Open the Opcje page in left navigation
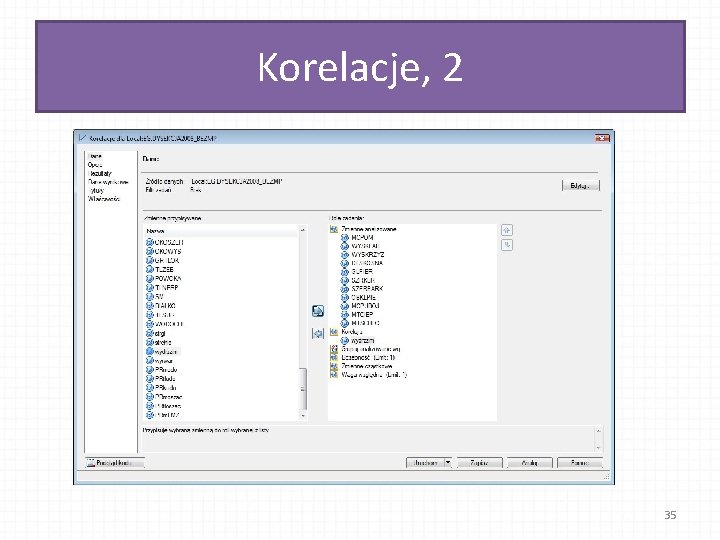Image resolution: width=720 pixels, height=540 pixels. click(95, 164)
